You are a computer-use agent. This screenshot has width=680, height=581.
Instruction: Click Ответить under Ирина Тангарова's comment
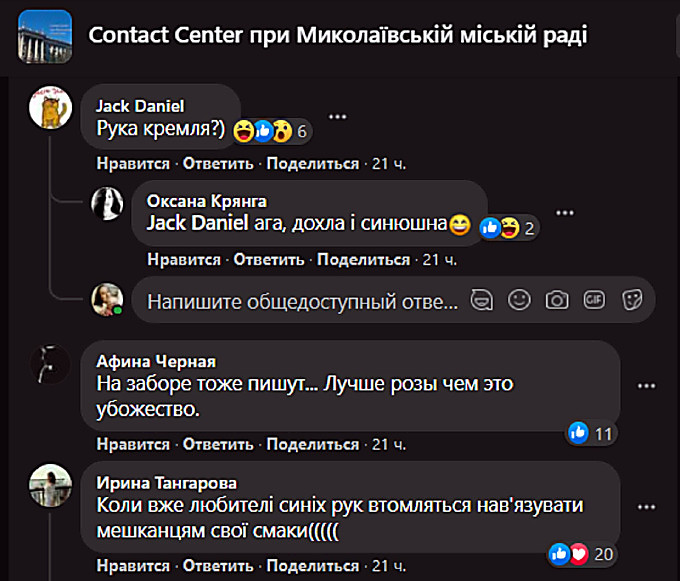pos(218,566)
